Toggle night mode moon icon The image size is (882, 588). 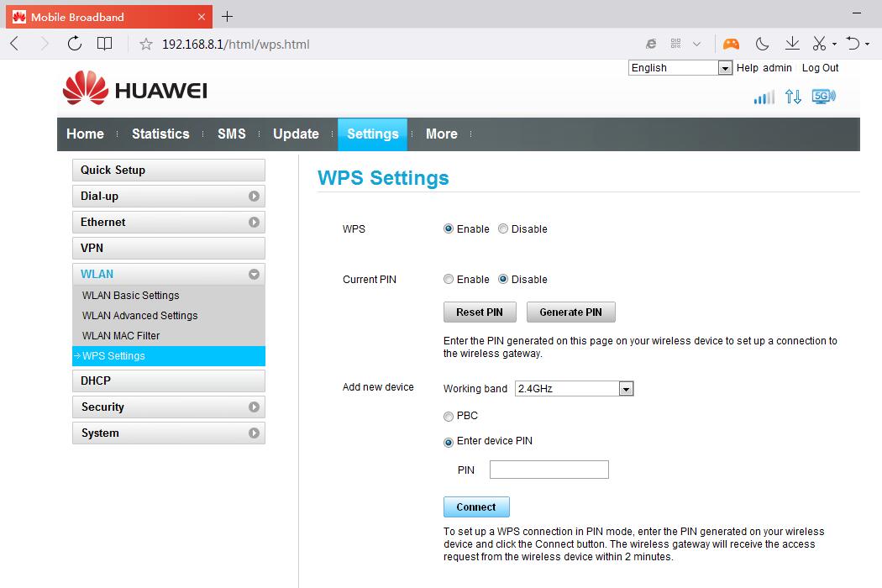(x=762, y=44)
